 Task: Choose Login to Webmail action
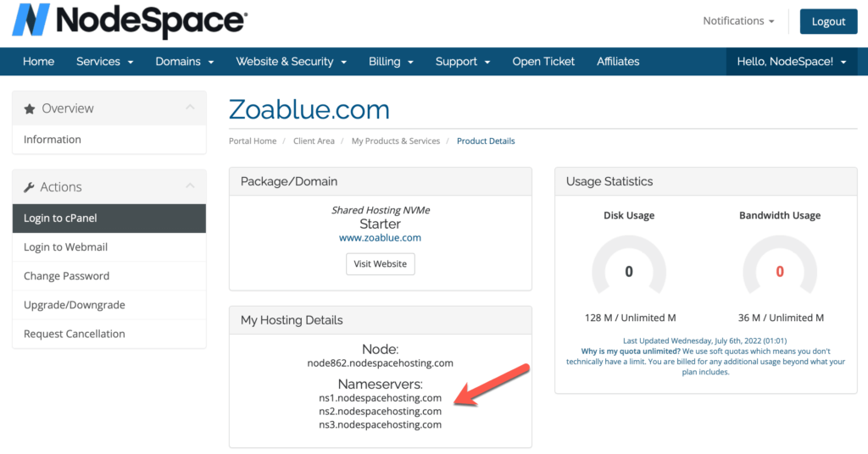click(x=109, y=247)
